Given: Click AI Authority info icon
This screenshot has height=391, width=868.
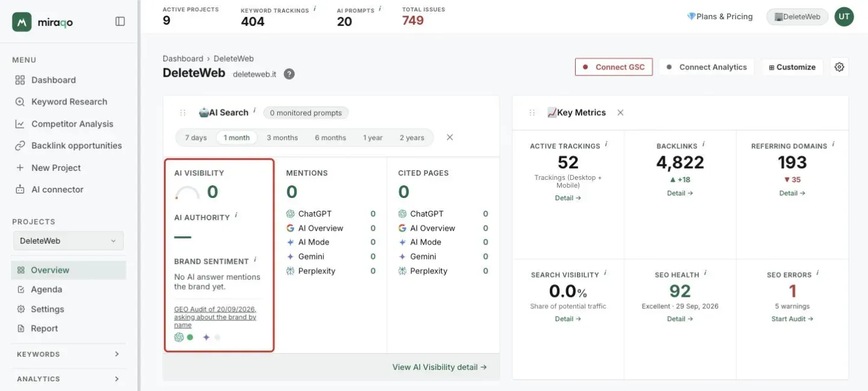Looking at the screenshot, I should click(x=236, y=215).
